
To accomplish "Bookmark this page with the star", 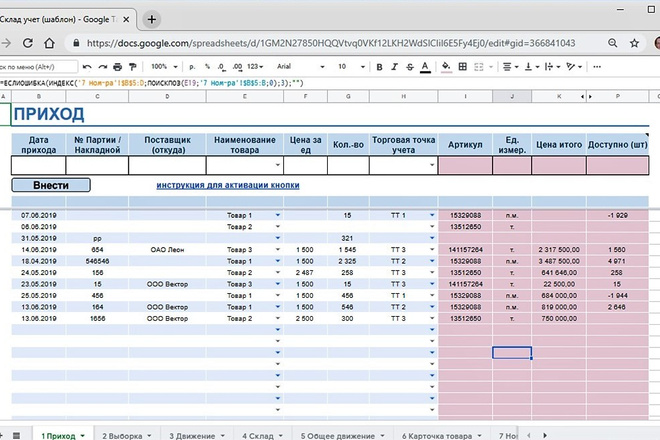I will pos(634,43).
